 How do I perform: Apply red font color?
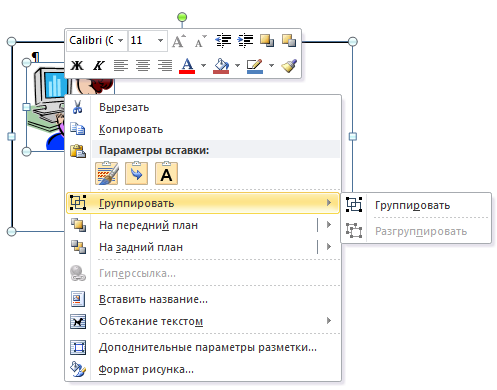point(187,66)
